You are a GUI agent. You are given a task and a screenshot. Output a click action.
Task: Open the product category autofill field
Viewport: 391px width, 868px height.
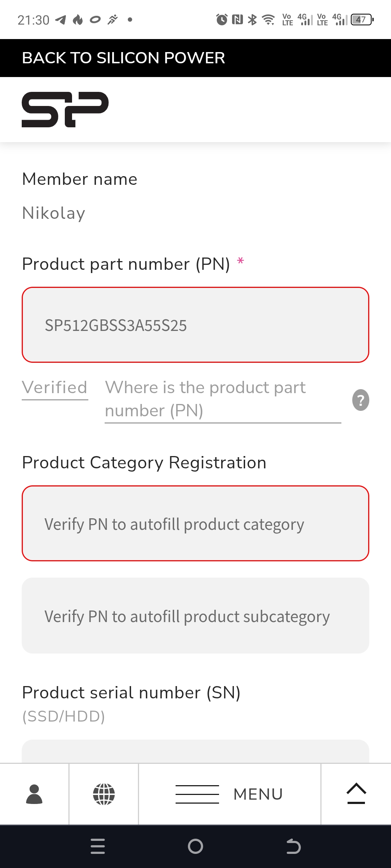point(195,524)
